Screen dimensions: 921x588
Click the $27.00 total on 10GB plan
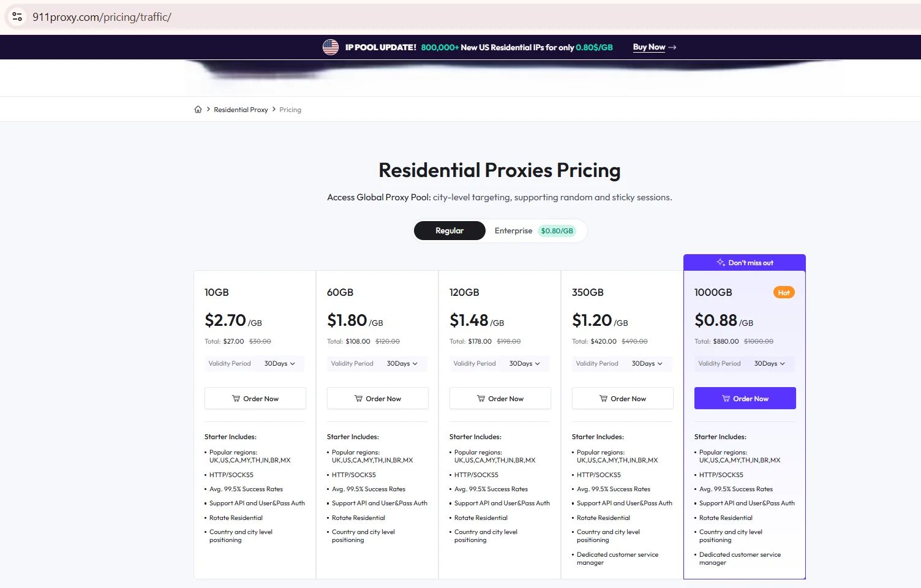tap(233, 342)
